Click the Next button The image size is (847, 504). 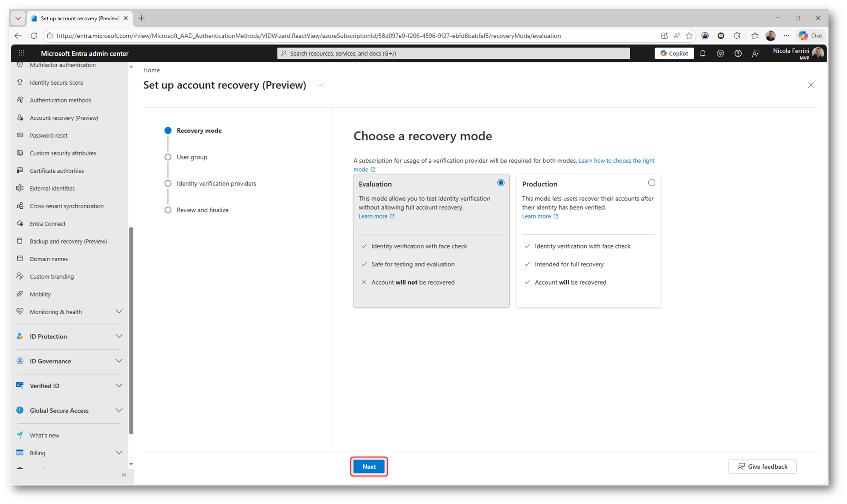pos(369,467)
